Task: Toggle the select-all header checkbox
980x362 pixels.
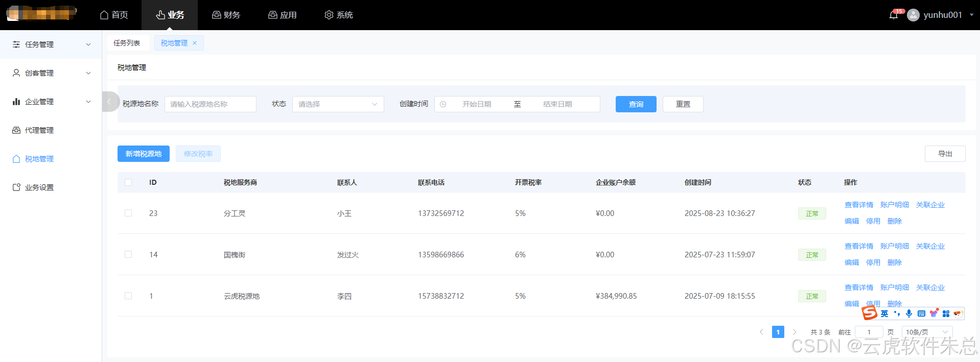Action: (128, 182)
